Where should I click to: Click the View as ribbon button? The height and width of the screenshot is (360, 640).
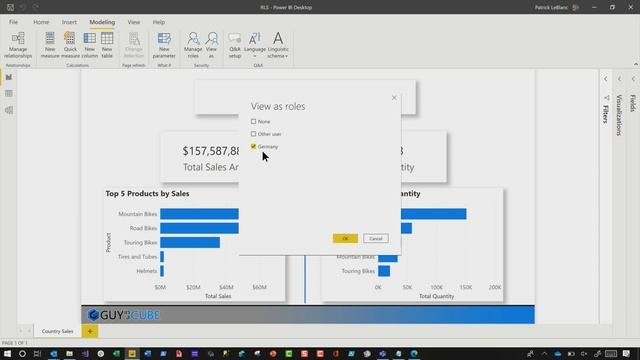pyautogui.click(x=211, y=45)
